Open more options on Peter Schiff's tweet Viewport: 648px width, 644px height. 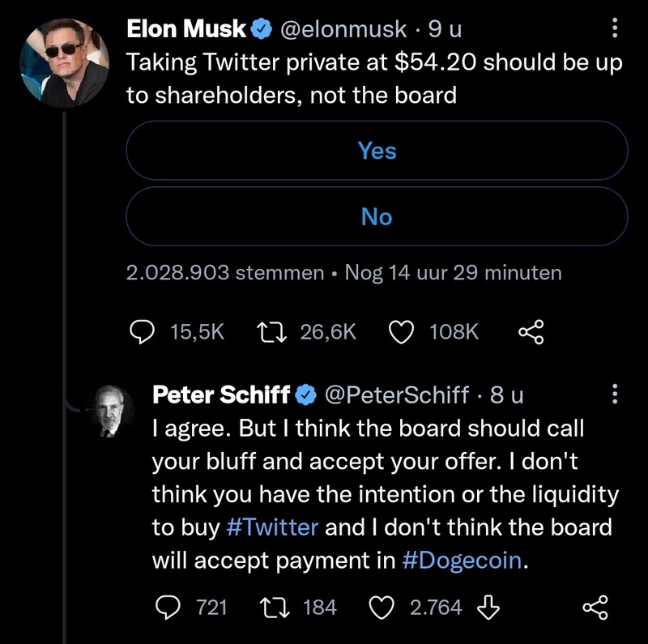613,395
